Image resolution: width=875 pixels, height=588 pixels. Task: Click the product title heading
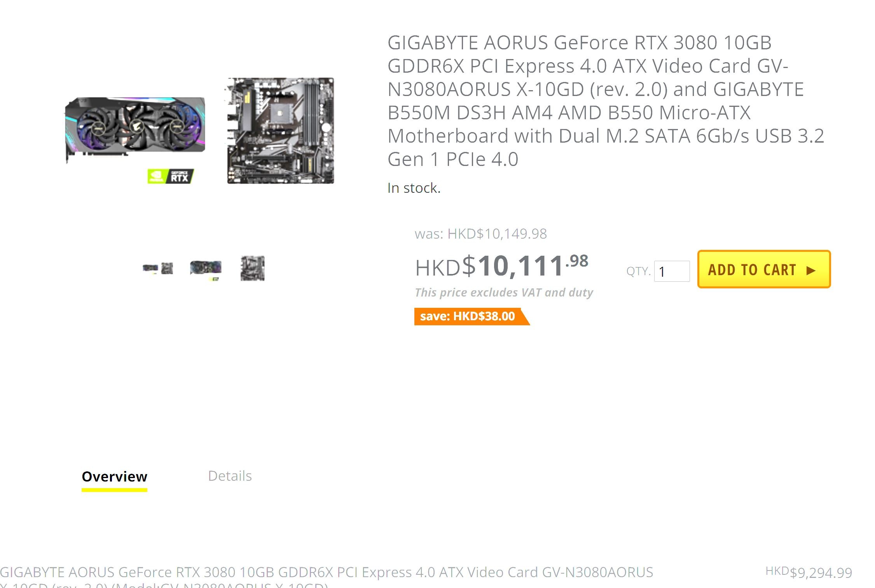click(606, 101)
